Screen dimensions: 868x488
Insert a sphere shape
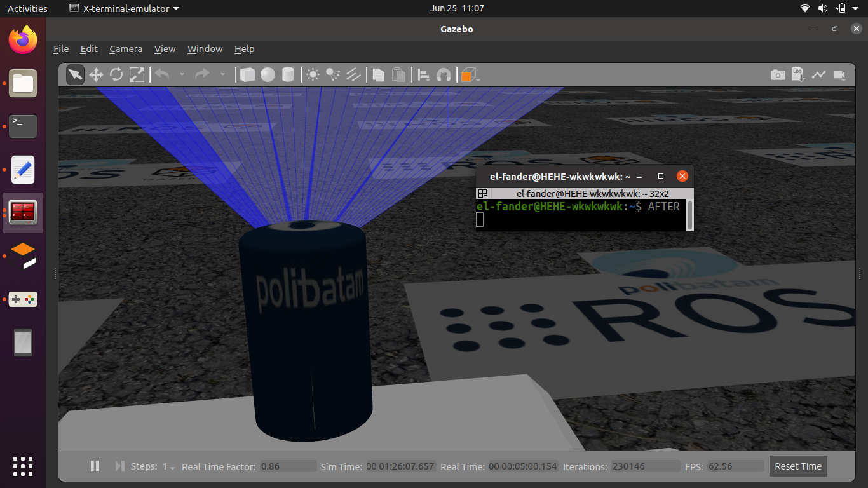click(268, 75)
